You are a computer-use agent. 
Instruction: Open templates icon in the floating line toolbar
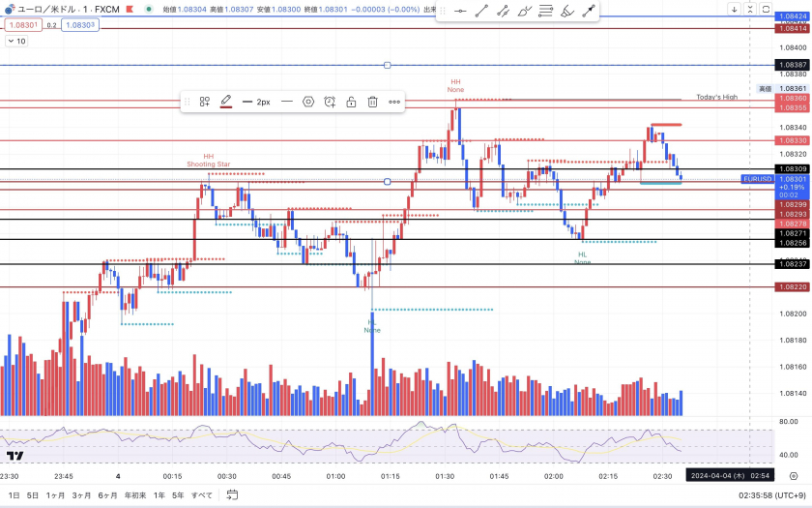pyautogui.click(x=205, y=102)
